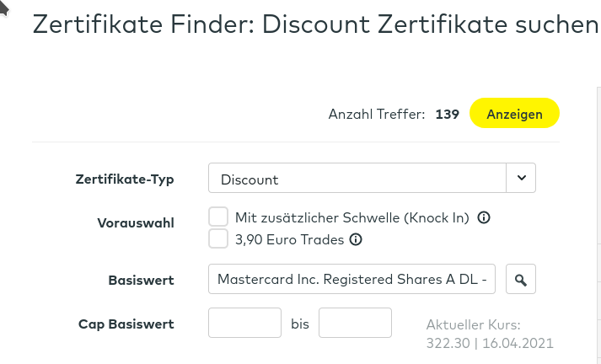Click the yellow Anzeigen button
Image resolution: width=601 pixels, height=364 pixels.
pyautogui.click(x=514, y=114)
